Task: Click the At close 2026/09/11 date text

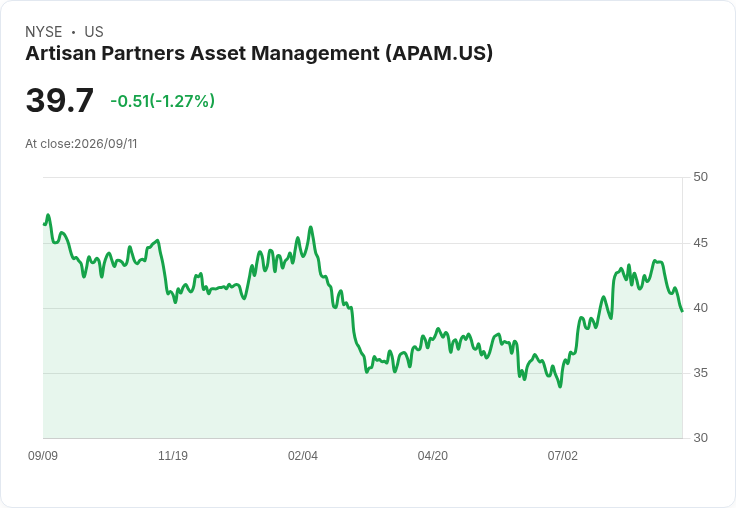Action: 81,144
